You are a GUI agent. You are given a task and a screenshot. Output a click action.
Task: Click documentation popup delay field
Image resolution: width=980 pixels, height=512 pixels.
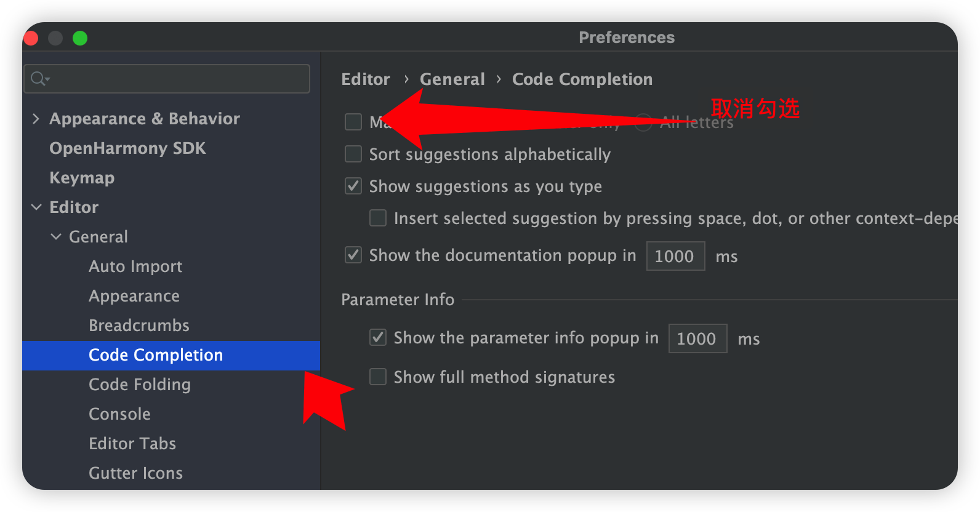(x=675, y=256)
